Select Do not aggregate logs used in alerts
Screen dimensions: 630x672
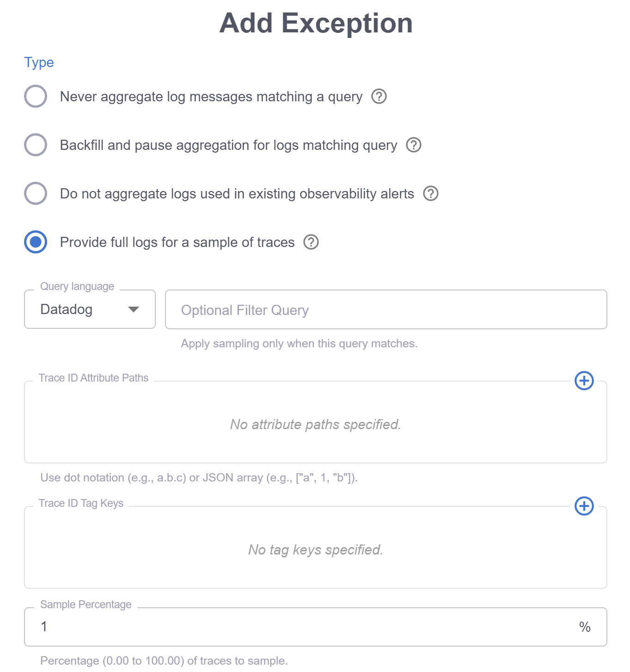(36, 193)
